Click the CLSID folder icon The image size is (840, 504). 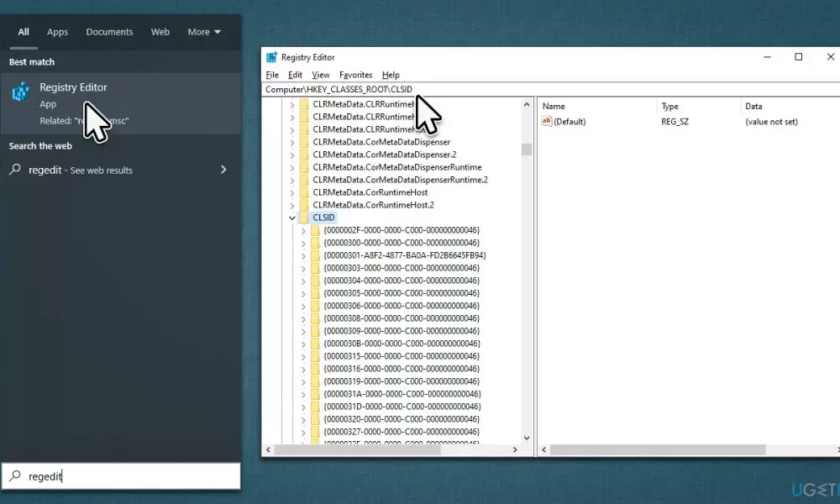click(x=304, y=218)
